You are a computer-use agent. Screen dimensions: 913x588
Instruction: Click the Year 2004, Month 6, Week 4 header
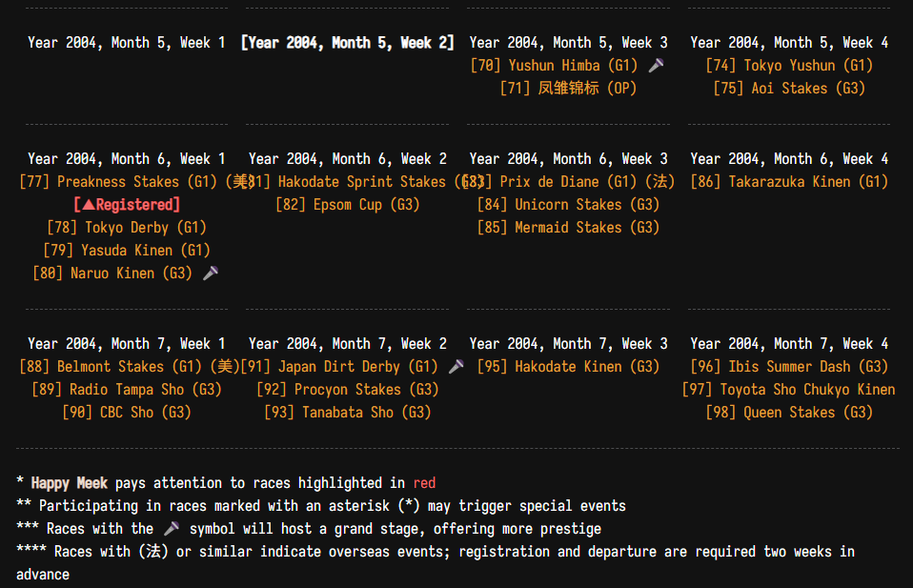tap(789, 159)
